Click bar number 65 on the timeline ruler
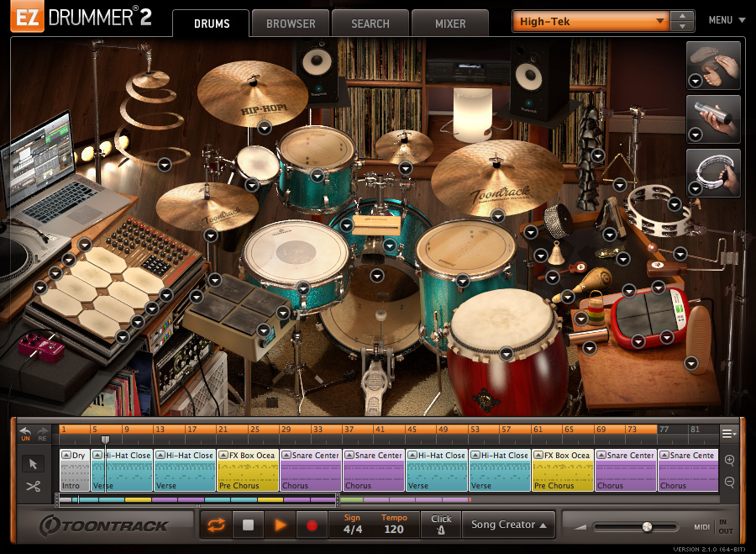 coord(569,429)
